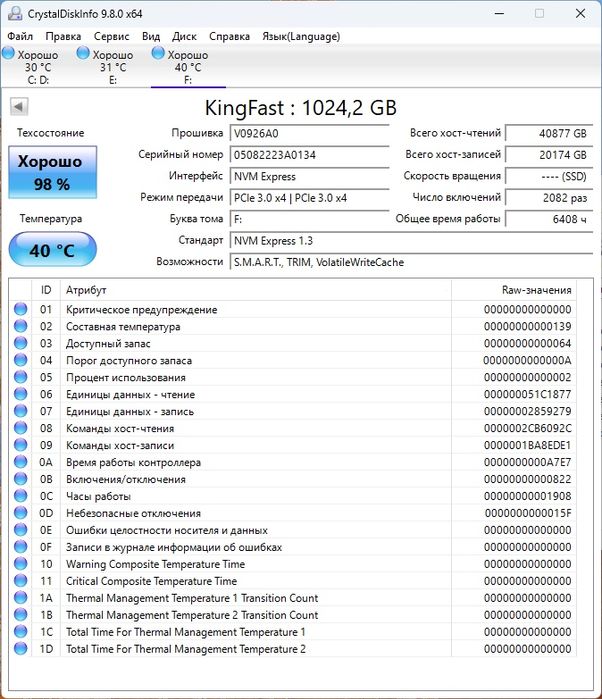Viewport: 602px width, 699px height.
Task: Select the Небезопасные отключения attribute row
Action: point(293,513)
